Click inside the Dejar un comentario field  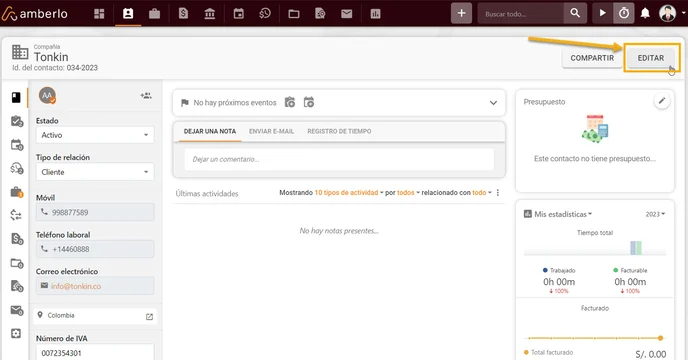pyautogui.click(x=339, y=159)
